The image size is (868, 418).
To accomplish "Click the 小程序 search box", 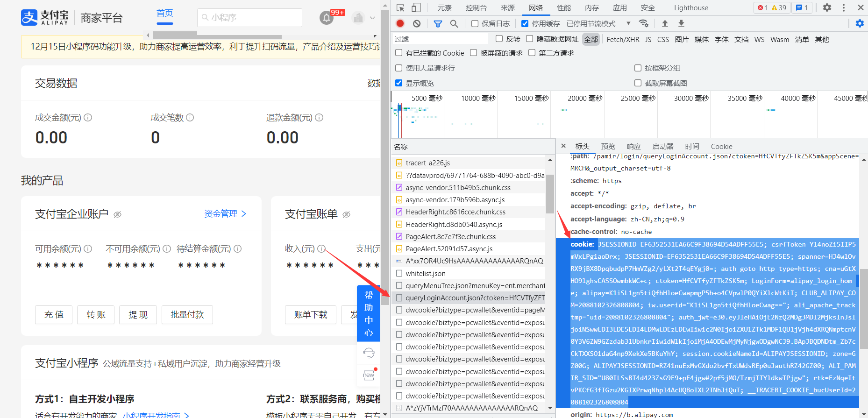I will tap(249, 18).
